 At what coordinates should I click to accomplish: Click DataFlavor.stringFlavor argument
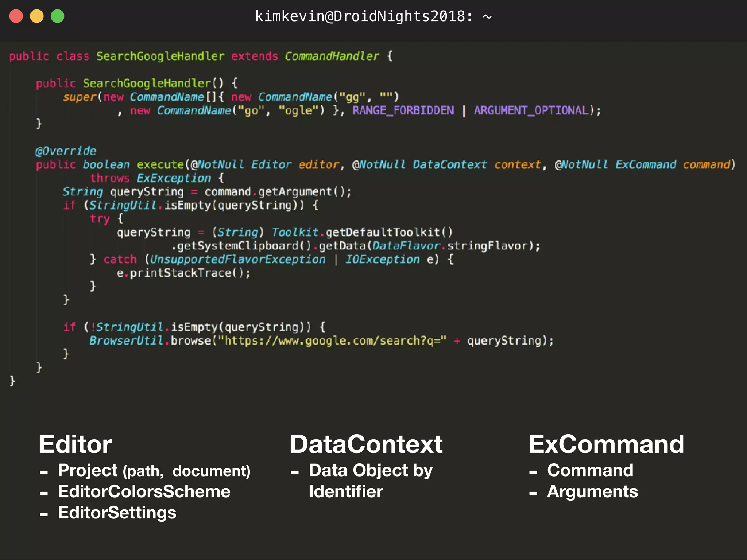coord(450,246)
